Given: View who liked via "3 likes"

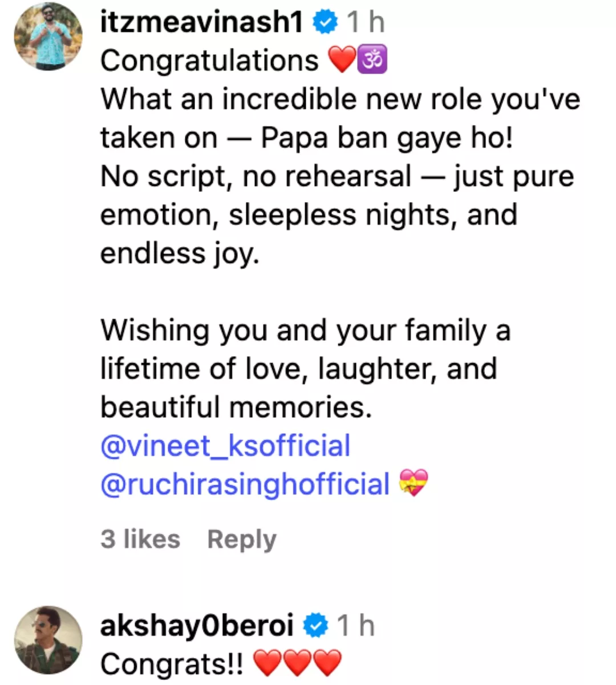Looking at the screenshot, I should (140, 539).
